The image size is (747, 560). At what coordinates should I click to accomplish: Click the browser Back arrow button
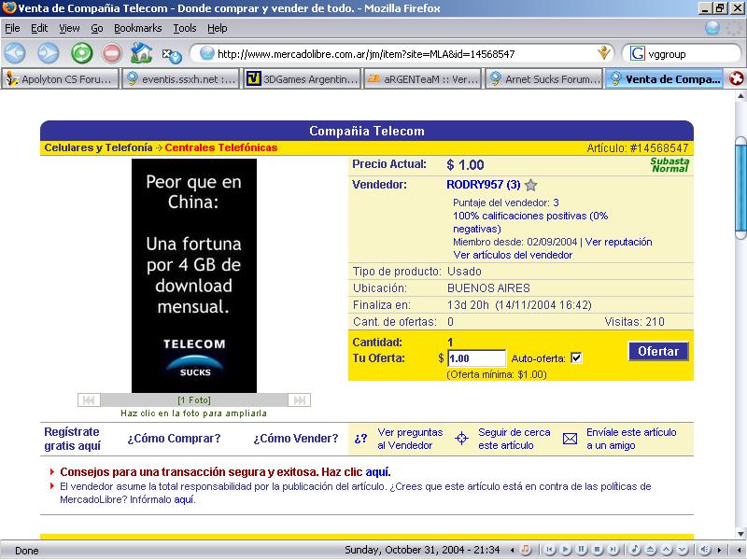15,53
